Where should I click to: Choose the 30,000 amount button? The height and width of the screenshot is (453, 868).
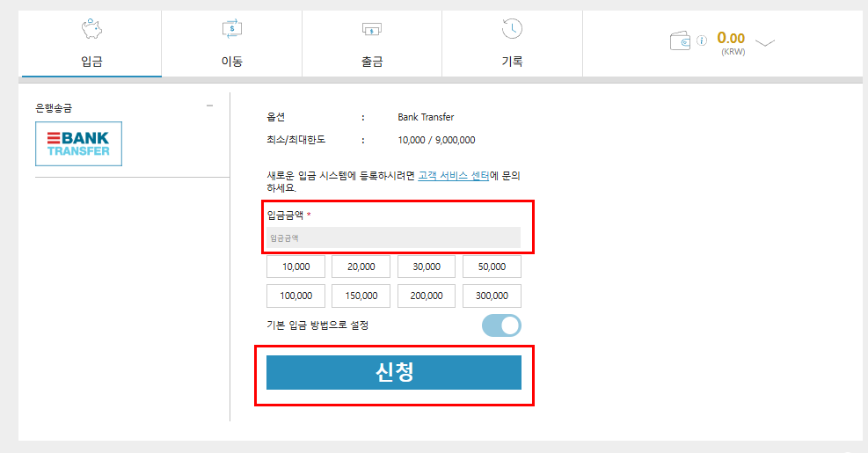427,267
